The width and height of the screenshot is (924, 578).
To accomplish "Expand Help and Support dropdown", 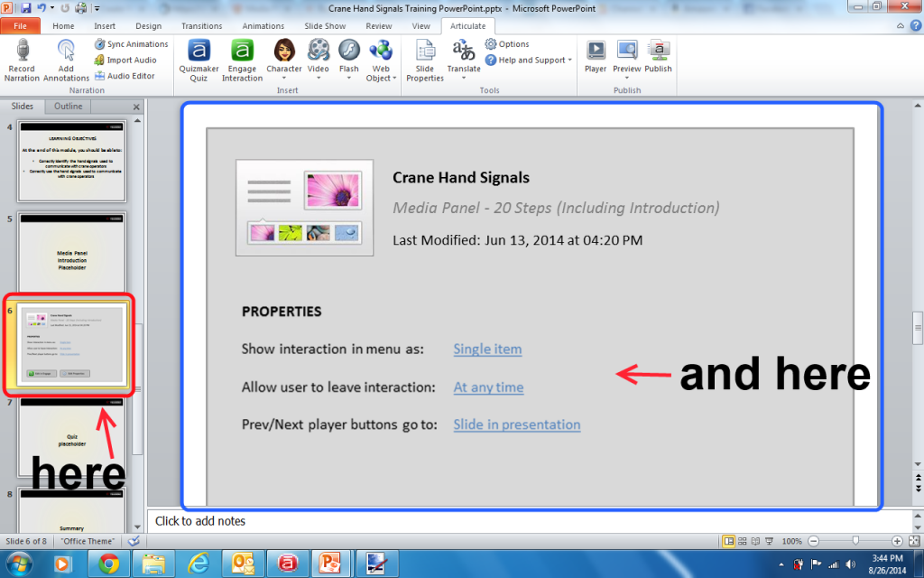I will (570, 61).
